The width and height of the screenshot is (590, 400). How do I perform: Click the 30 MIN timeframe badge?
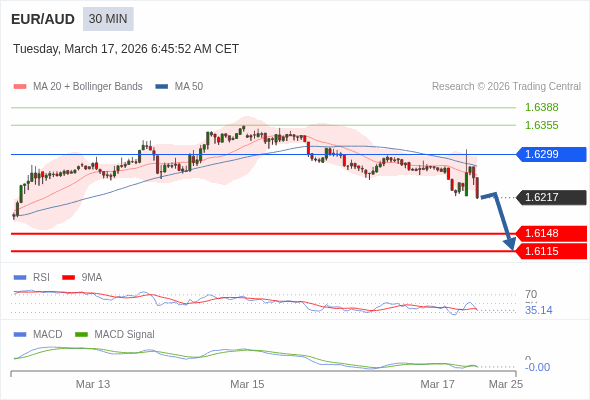pyautogui.click(x=108, y=19)
